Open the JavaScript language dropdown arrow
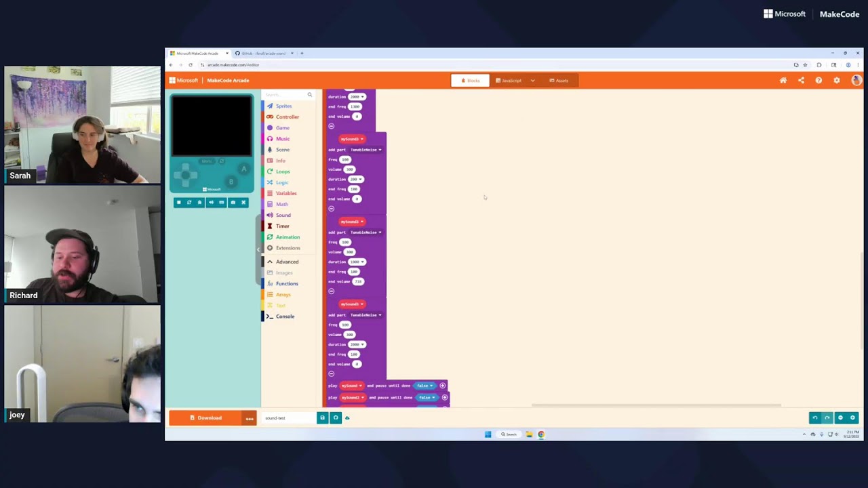 (x=532, y=80)
